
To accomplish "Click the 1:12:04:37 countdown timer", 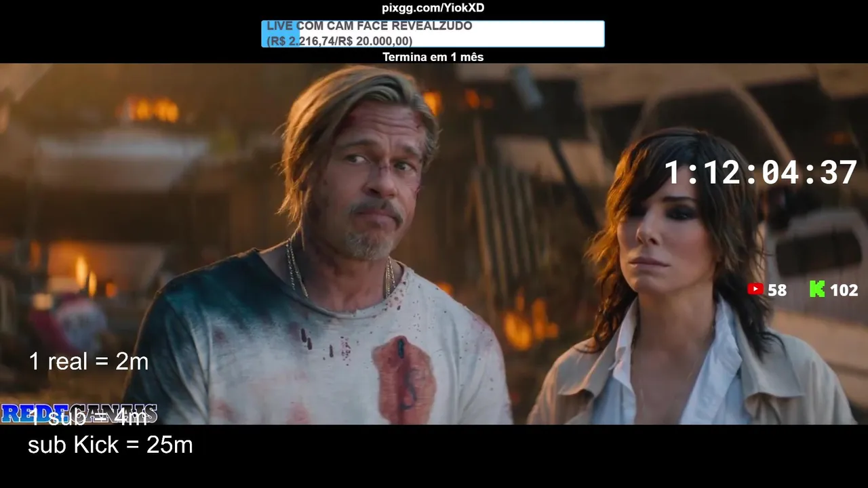I will click(761, 173).
